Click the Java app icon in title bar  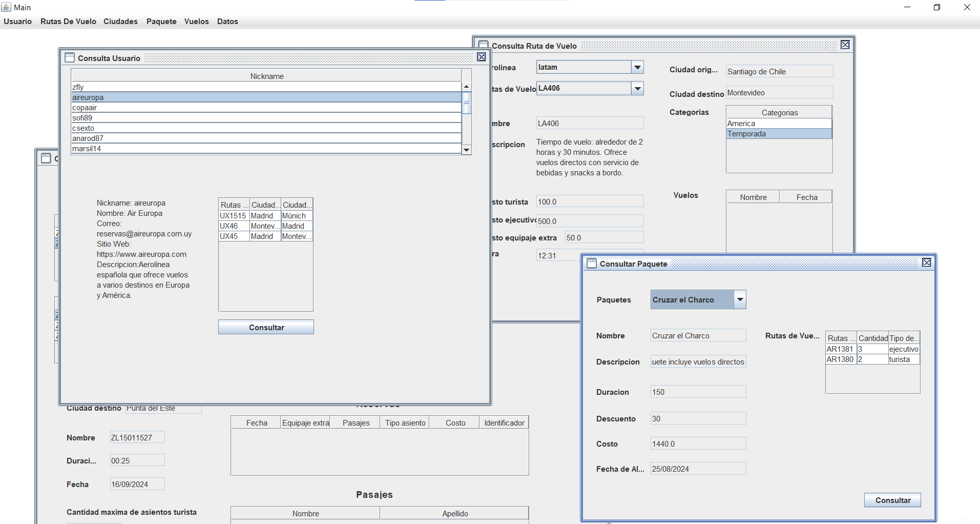pyautogui.click(x=6, y=7)
